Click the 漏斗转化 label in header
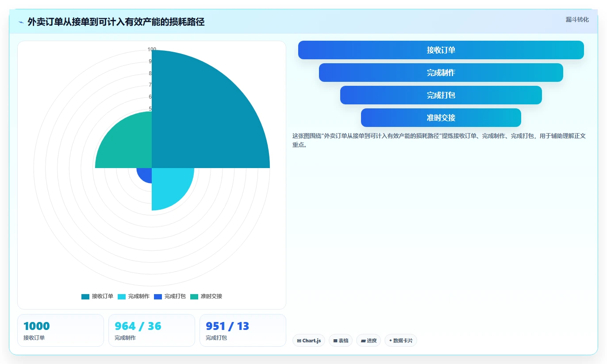 coord(577,19)
